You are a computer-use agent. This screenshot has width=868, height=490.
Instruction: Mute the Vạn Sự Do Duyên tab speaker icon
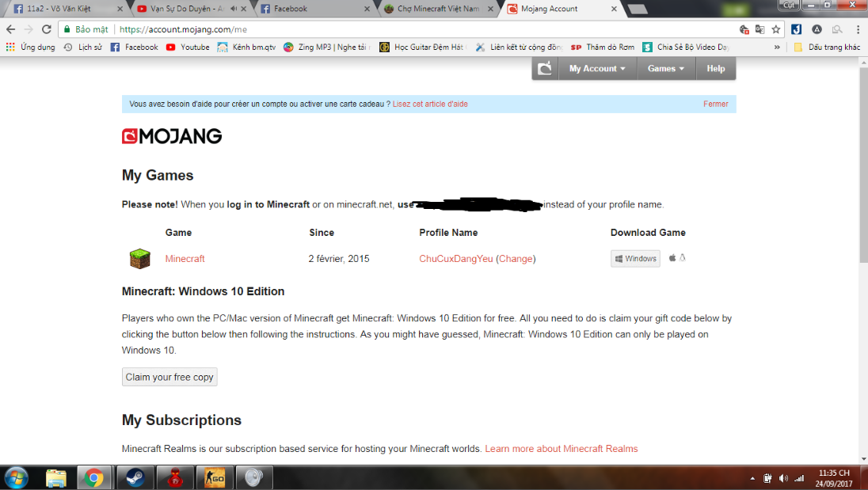coord(234,9)
